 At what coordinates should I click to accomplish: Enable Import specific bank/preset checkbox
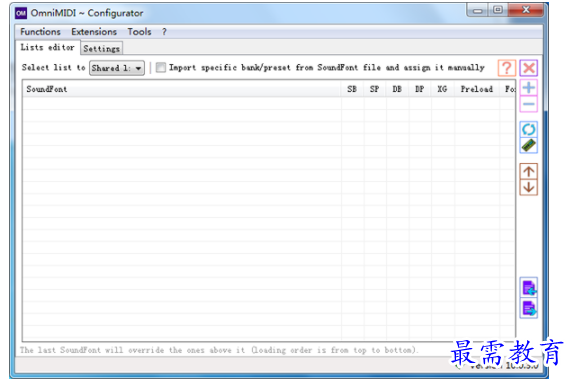click(161, 67)
